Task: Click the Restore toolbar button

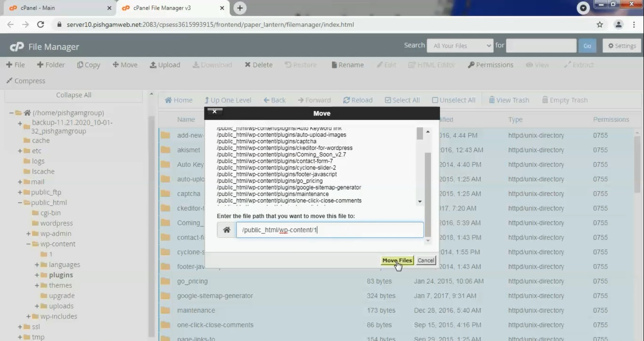Action: pos(301,65)
